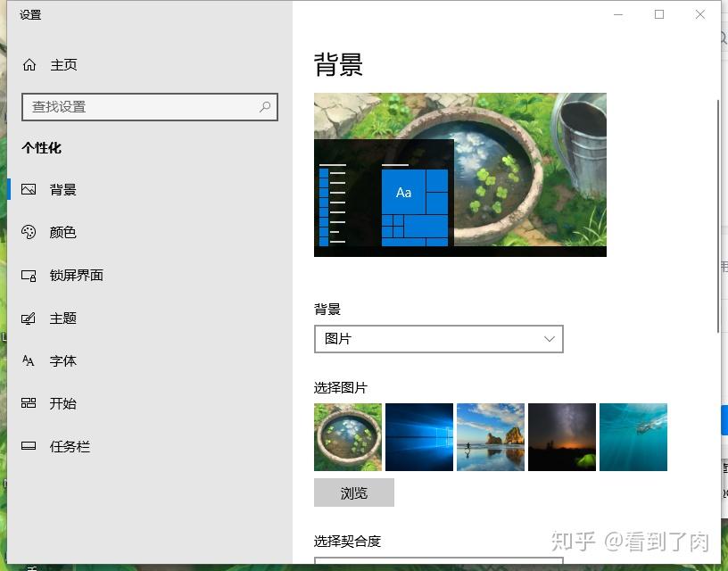Select the beach rock wallpaper thumbnail
This screenshot has width=728, height=571.
[491, 436]
